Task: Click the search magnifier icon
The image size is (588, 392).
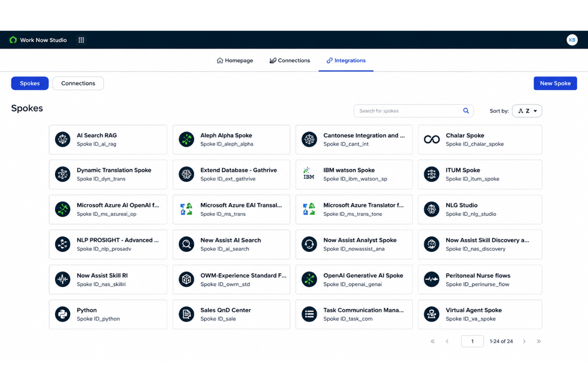Action: [466, 111]
